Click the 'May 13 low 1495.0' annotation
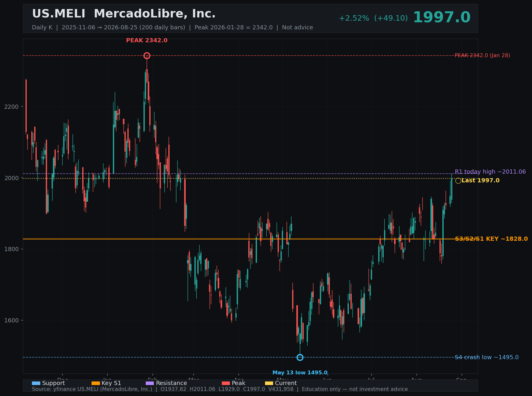 pos(300,373)
